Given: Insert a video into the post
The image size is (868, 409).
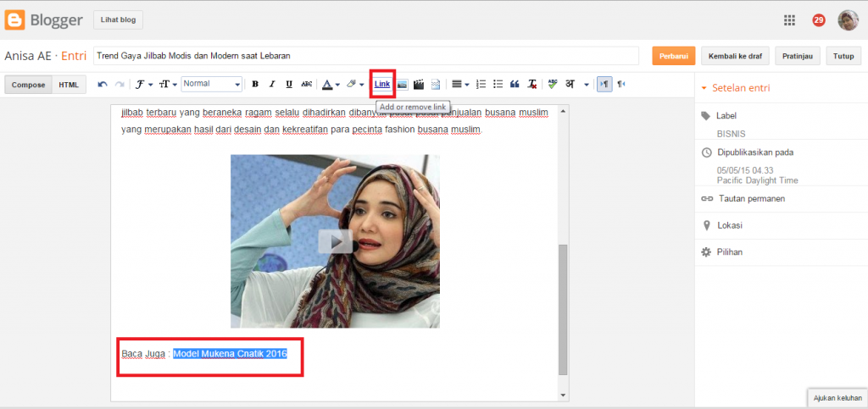Looking at the screenshot, I should (419, 84).
